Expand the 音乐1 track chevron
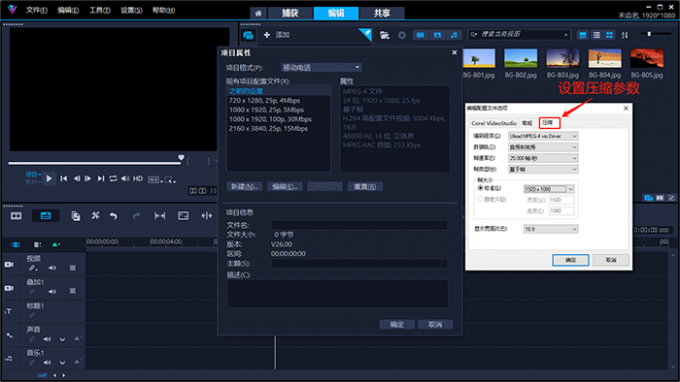680x382 pixels. [62, 362]
